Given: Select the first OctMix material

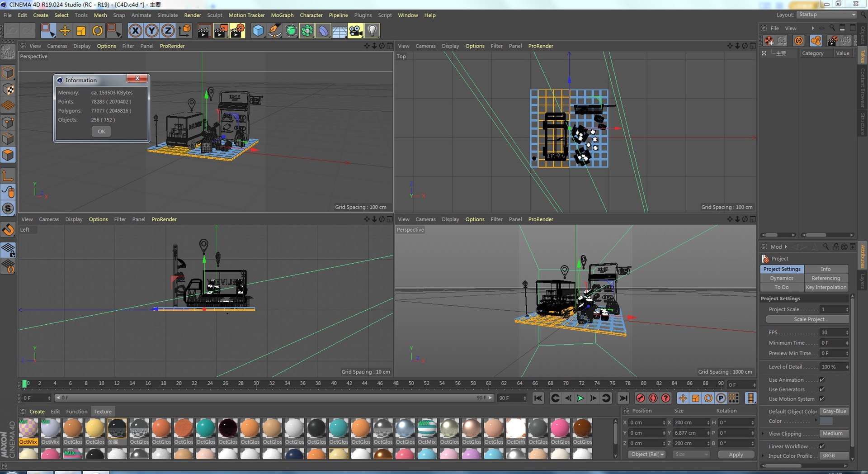Looking at the screenshot, I should click(28, 428).
